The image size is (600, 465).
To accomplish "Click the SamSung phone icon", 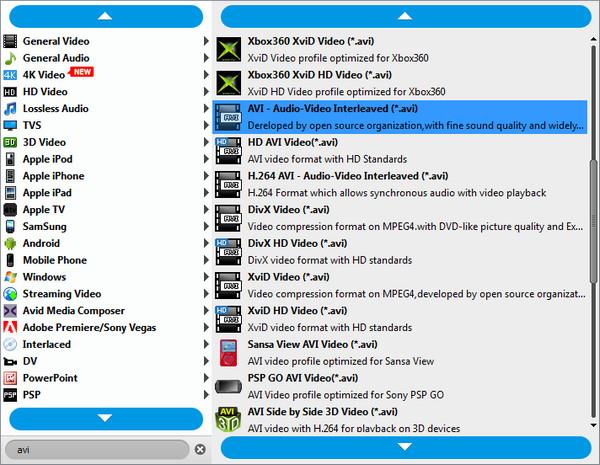I will 10,226.
